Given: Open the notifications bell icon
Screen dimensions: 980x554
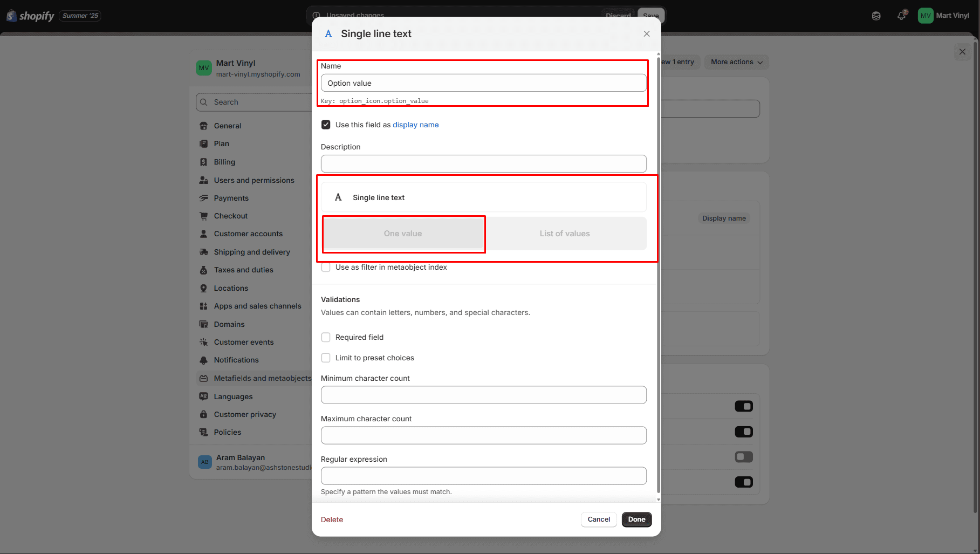Looking at the screenshot, I should pyautogui.click(x=901, y=16).
